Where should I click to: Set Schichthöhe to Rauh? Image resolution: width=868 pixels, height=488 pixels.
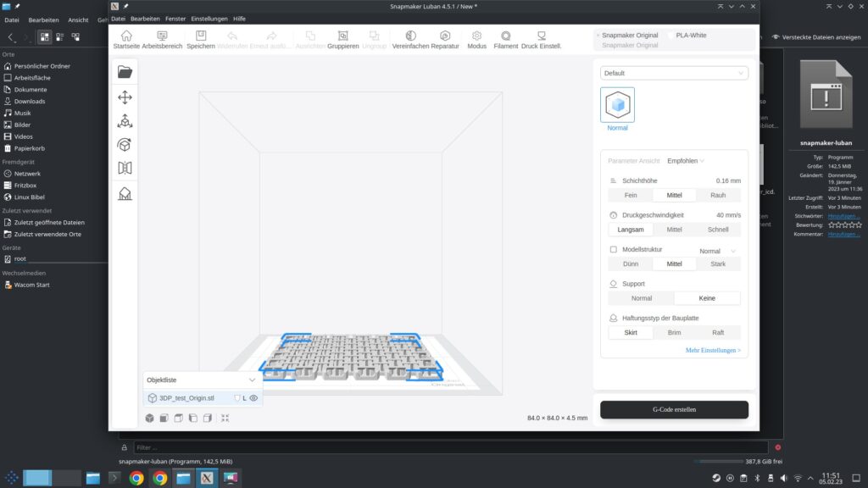coord(718,196)
